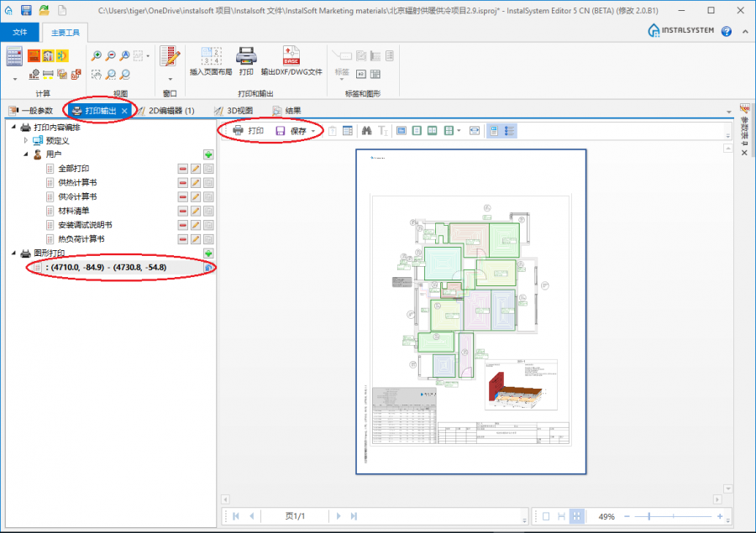
Task: Open the 文件 menu tab
Action: click(20, 31)
